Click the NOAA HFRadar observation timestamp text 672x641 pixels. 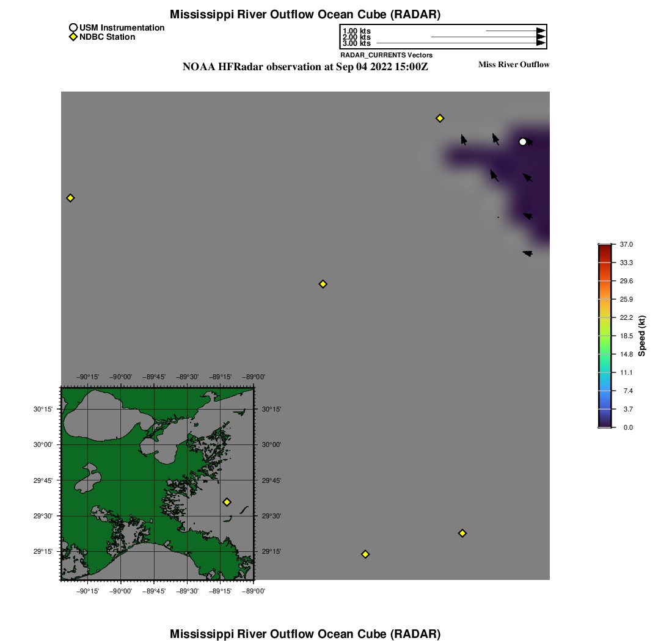(305, 67)
